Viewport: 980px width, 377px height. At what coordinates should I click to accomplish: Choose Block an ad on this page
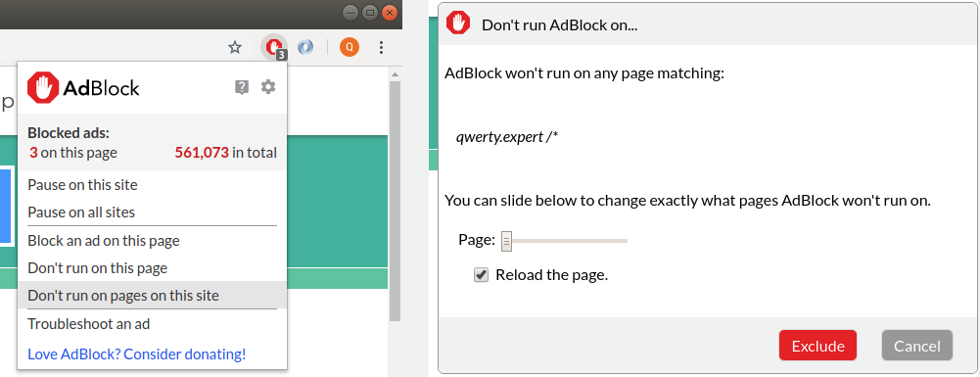click(152, 241)
